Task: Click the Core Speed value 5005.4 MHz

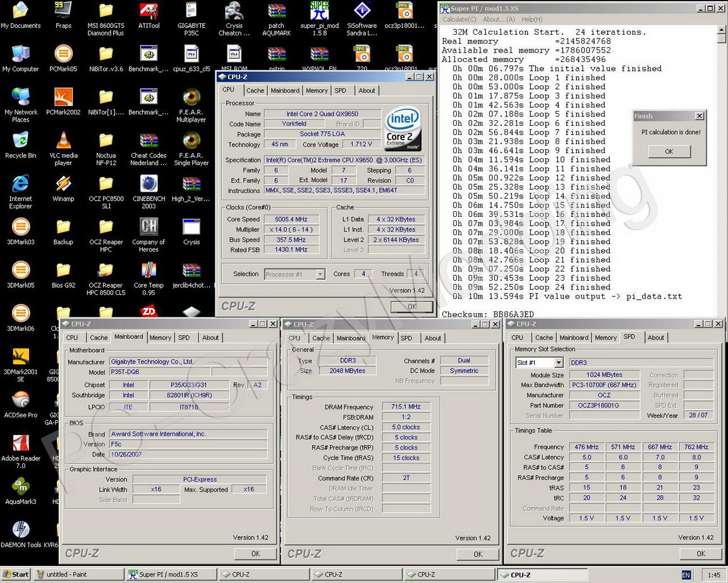Action: (291, 219)
